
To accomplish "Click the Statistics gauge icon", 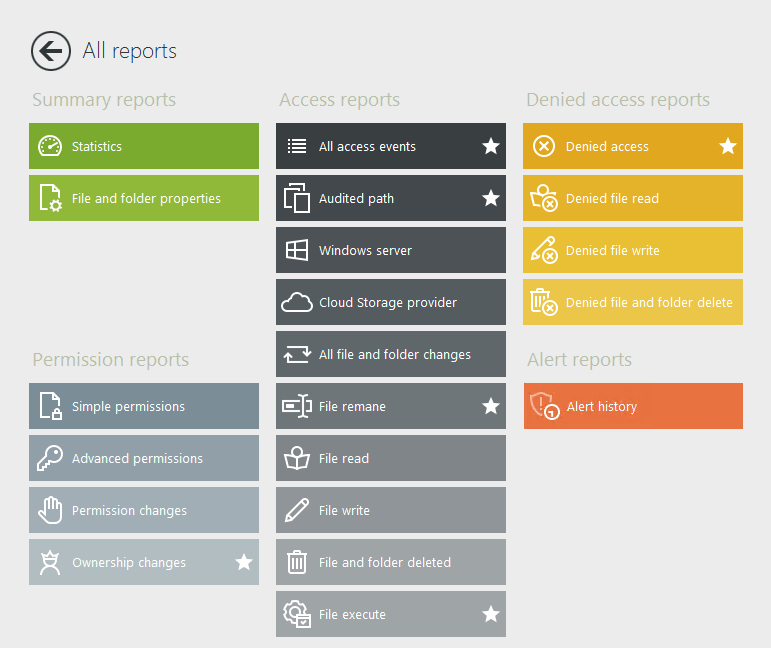I will [50, 146].
